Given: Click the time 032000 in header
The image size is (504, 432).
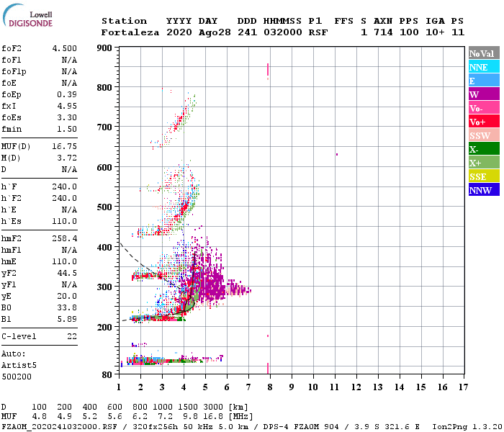Looking at the screenshot, I should (x=282, y=32).
